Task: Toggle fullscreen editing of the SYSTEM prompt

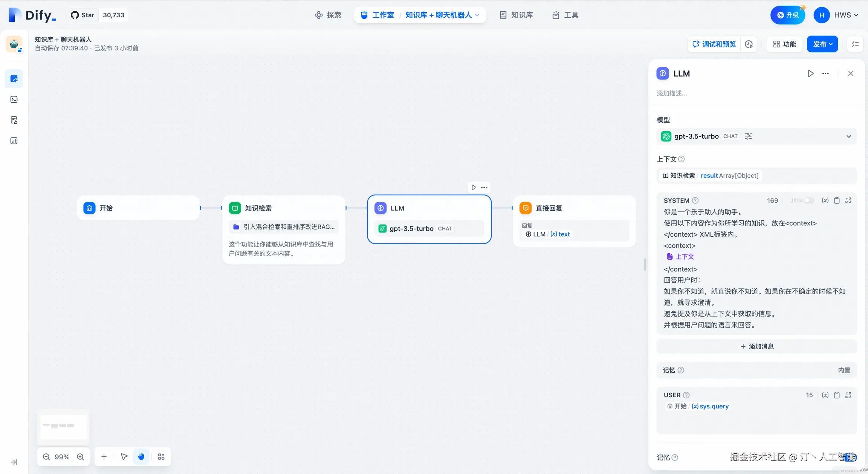Action: [x=848, y=200]
